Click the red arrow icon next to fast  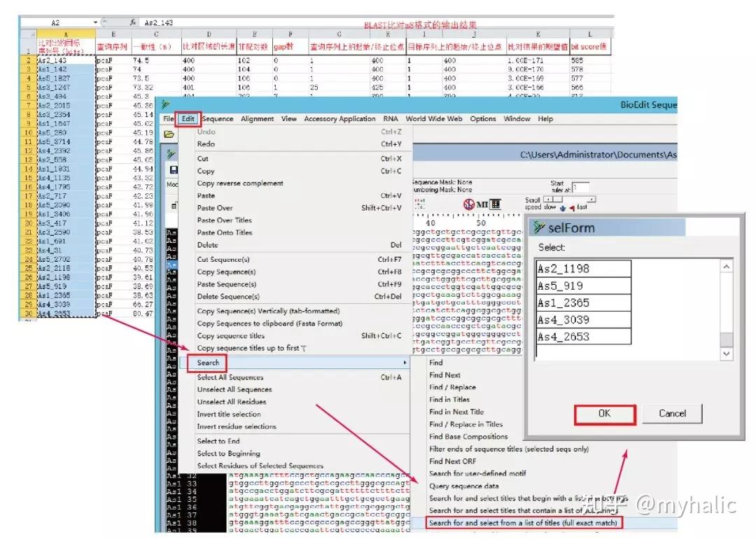click(572, 208)
